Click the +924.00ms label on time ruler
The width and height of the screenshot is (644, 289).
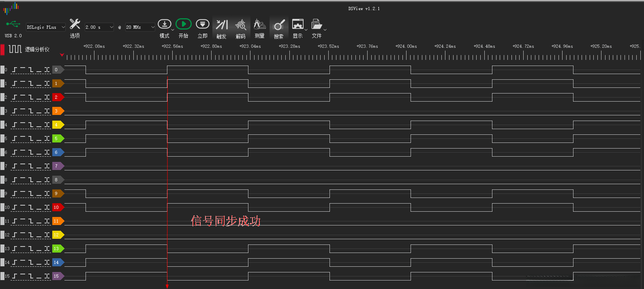coord(406,46)
